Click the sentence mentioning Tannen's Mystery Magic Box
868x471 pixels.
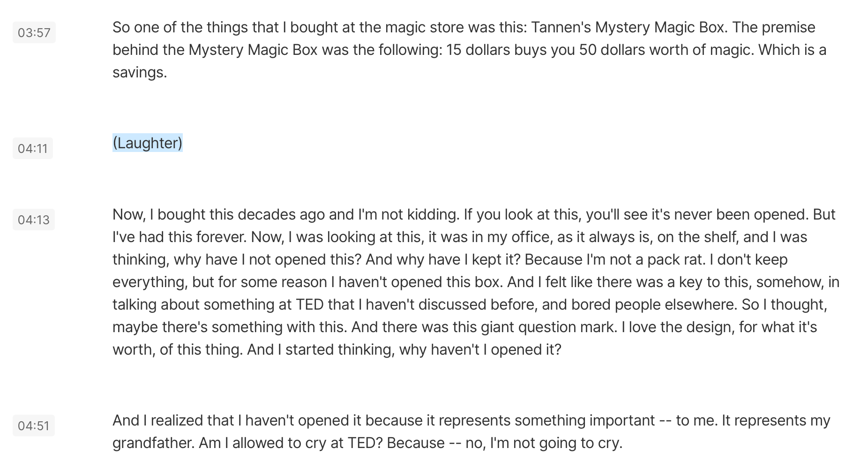[x=420, y=27]
